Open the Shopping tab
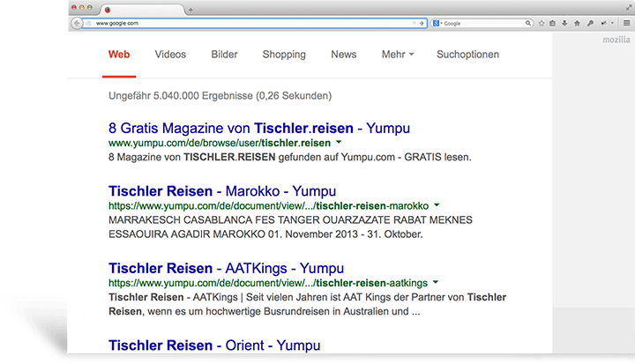635x364 pixels. (x=284, y=55)
